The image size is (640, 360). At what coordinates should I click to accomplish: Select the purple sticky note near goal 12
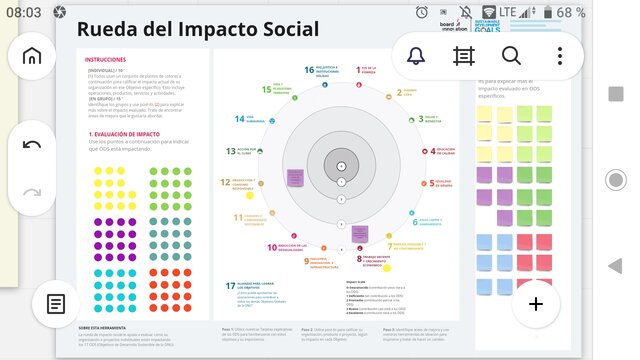coord(295,178)
